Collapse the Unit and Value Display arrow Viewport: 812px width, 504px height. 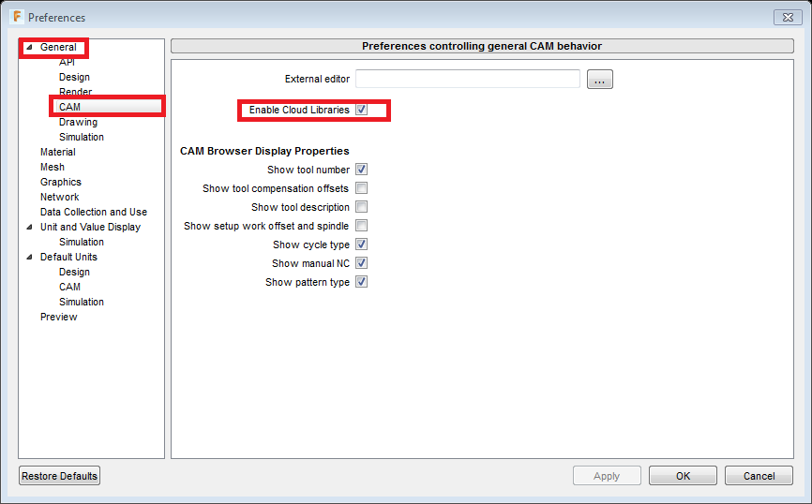tap(29, 227)
